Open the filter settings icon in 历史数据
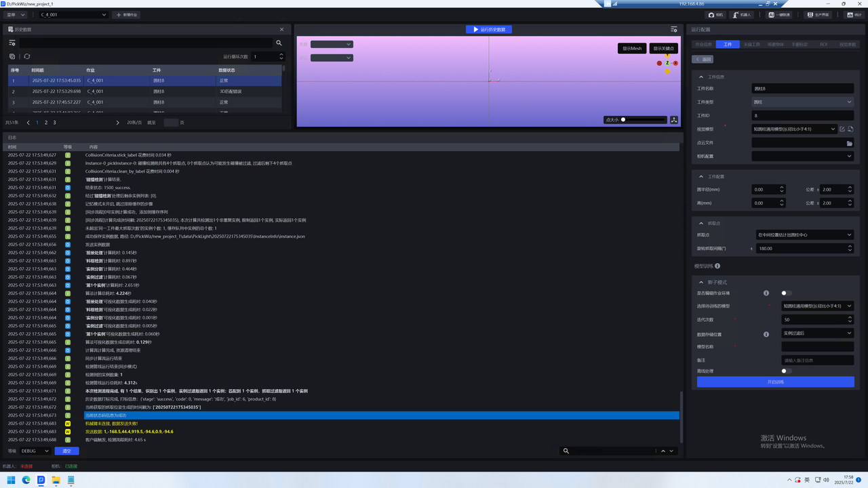Viewport: 868px width, 488px height. point(12,43)
